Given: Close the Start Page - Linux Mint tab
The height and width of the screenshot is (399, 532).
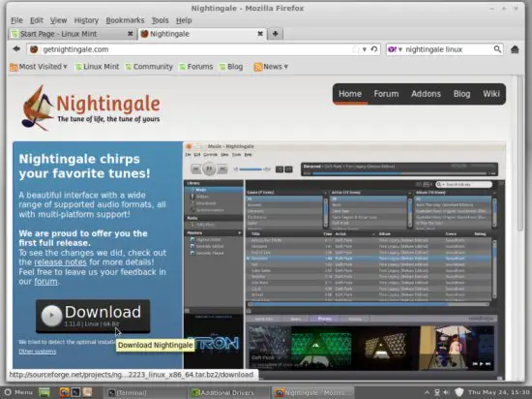Looking at the screenshot, I should coord(130,34).
